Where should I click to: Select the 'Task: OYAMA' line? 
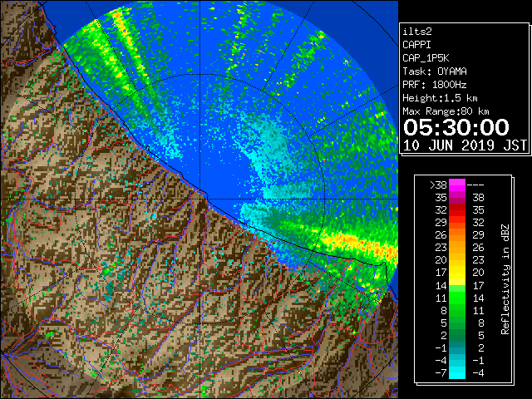pyautogui.click(x=435, y=71)
